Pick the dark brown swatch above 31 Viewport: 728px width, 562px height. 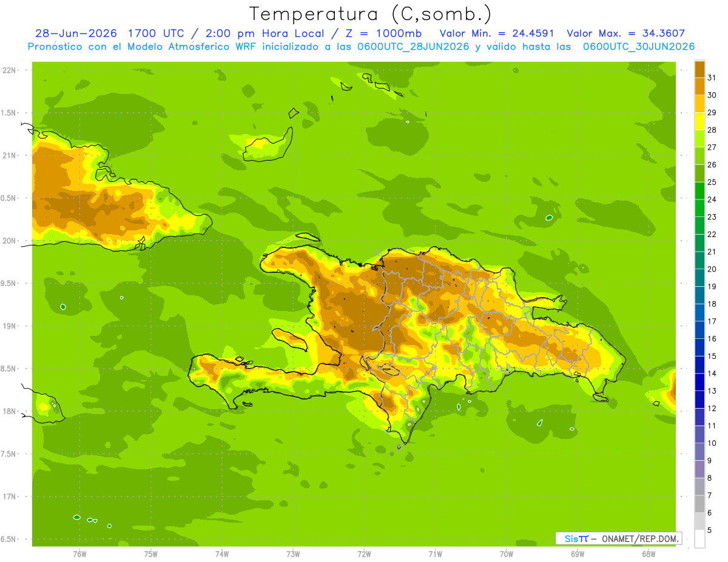[x=699, y=69]
